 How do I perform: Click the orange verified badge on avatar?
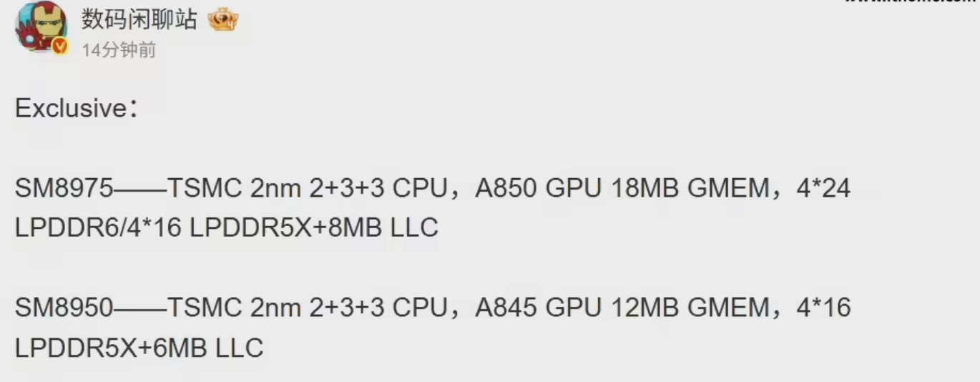click(61, 46)
